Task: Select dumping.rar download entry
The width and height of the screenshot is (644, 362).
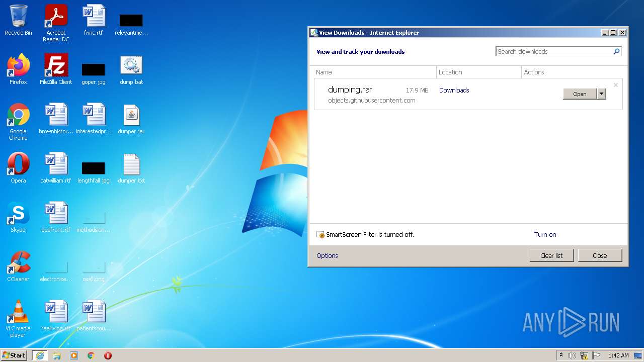Action: tap(468, 94)
